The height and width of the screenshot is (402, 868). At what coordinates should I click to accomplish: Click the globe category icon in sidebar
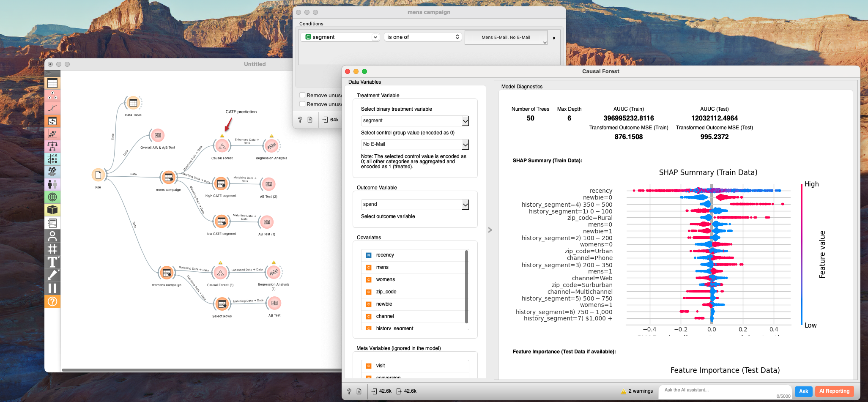[x=52, y=197]
